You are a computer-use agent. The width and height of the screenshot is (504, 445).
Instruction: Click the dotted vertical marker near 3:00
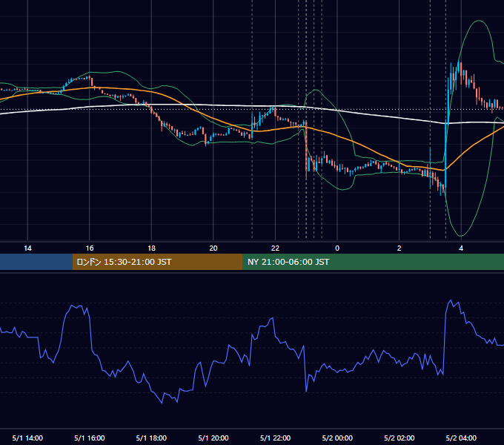[430, 119]
